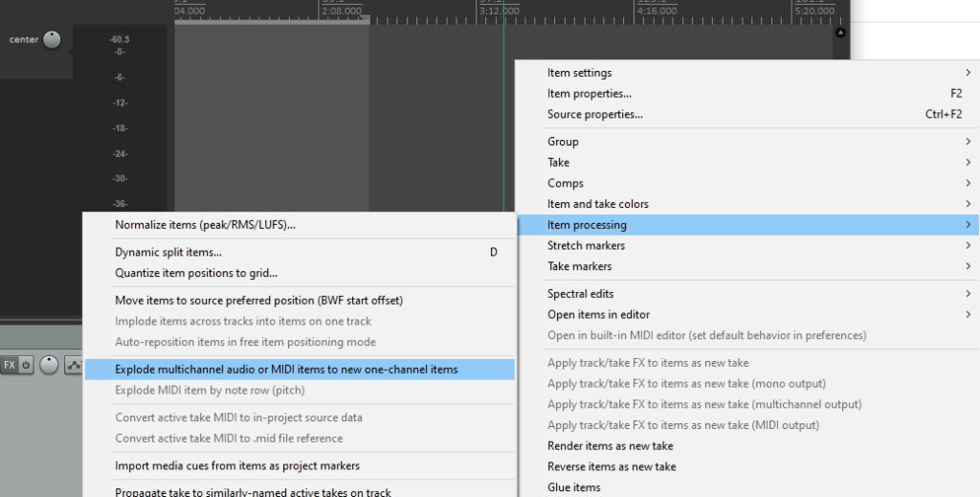
Task: Click Import media cues as project markers
Action: point(237,466)
